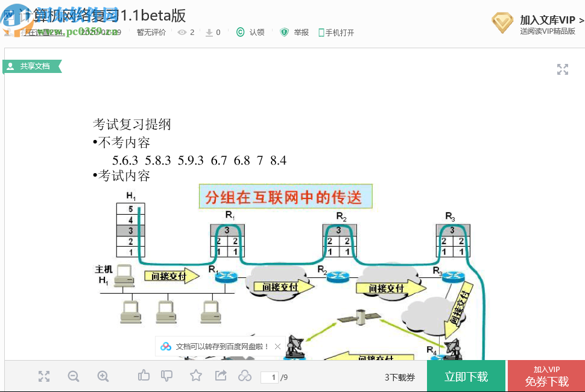Select the 共享文档 tag
585x392 pixels.
point(33,66)
